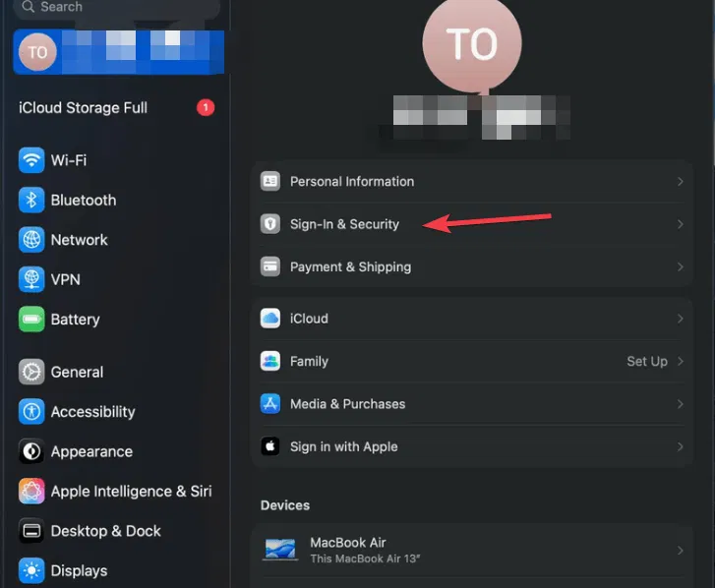Open Personal Information text

(x=352, y=181)
